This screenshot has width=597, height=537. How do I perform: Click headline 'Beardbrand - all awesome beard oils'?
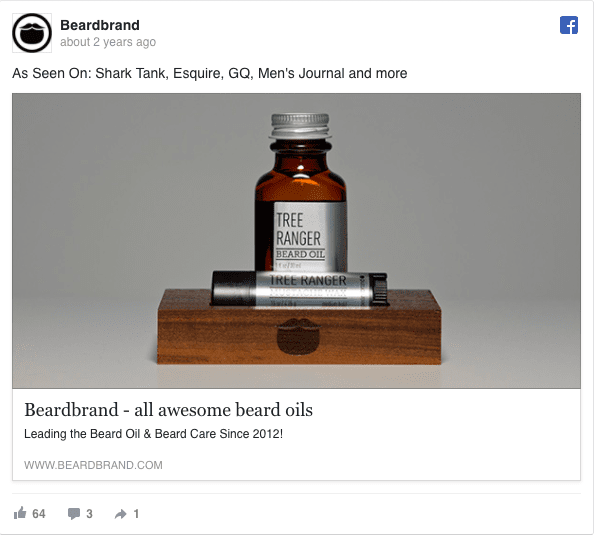[x=168, y=410]
